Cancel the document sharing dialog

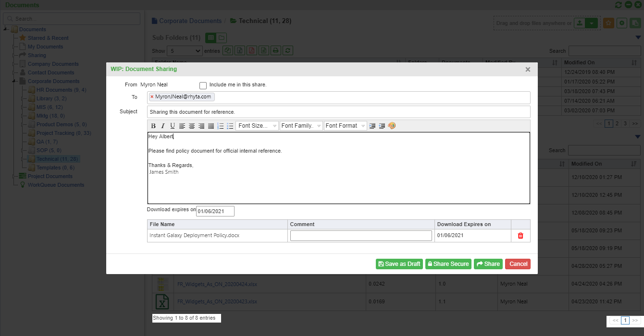(518, 264)
